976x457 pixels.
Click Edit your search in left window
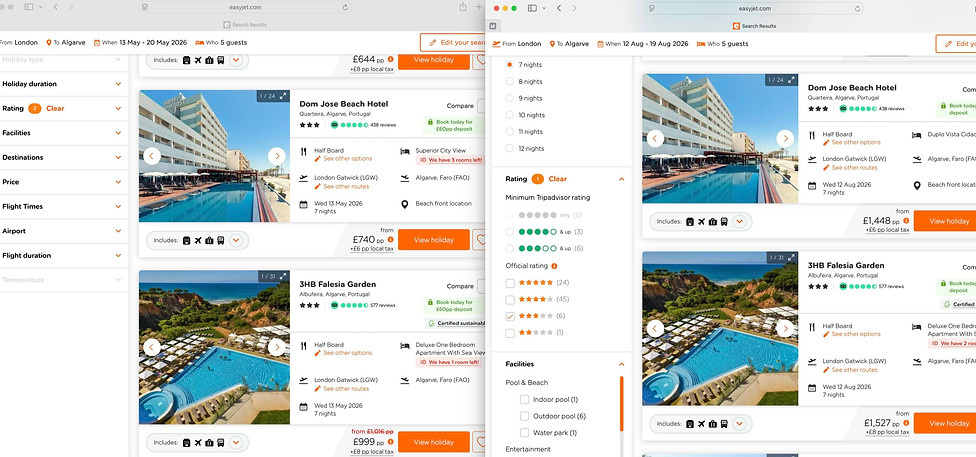(453, 42)
